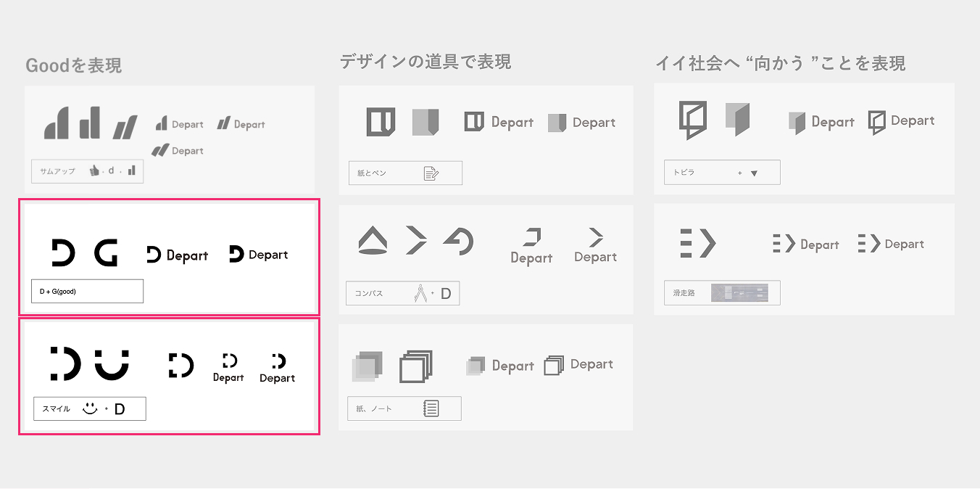Click thumbs-up icon in サムアップ label
This screenshot has height=489, width=980.
click(x=94, y=171)
